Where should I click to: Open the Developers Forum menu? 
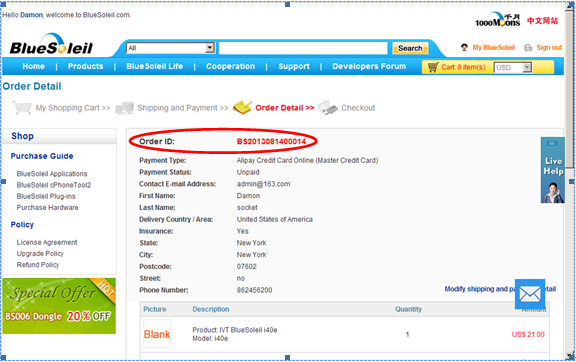(x=369, y=66)
